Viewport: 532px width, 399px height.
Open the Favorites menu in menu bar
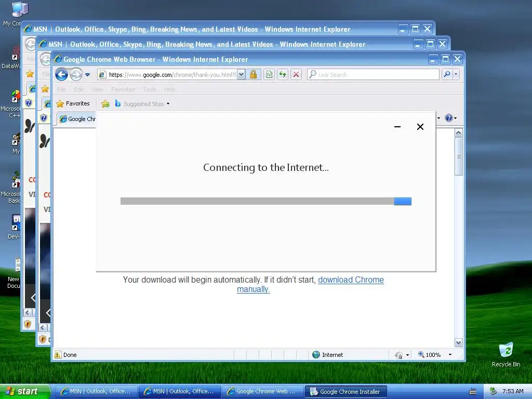123,89
